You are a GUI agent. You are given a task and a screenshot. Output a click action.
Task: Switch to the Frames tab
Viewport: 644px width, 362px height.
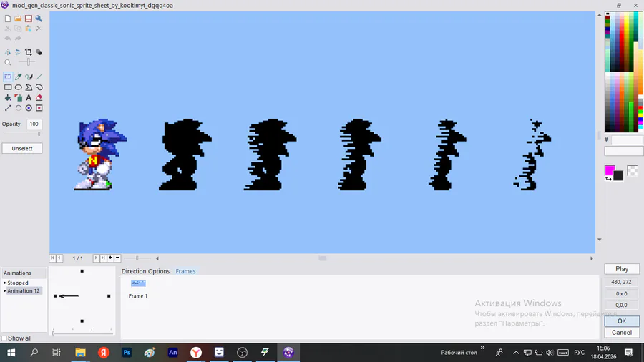185,271
